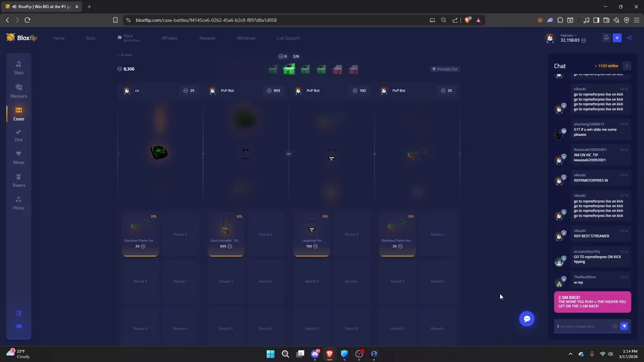Click the shenlong2066813 username in chat
The width and height of the screenshot is (644, 362).
coord(589,124)
